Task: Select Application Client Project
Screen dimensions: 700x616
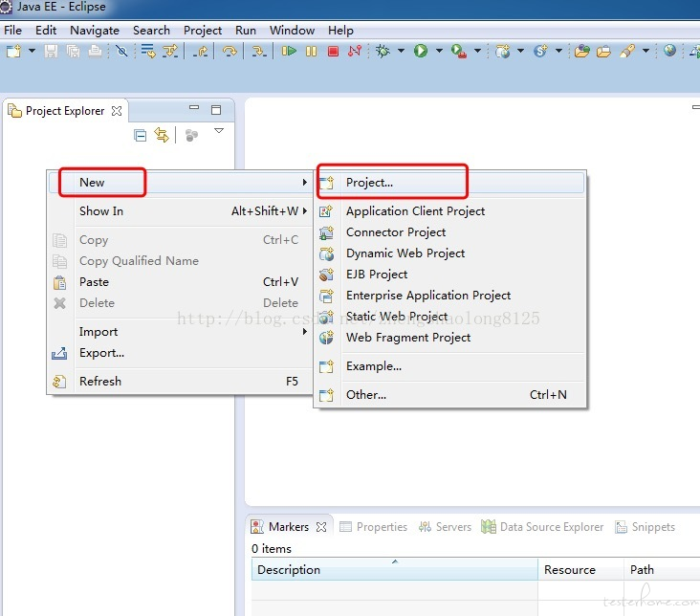Action: pos(450,210)
